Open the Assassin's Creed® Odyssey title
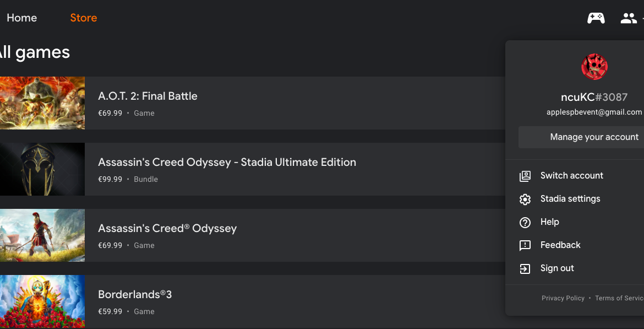Image resolution: width=644 pixels, height=329 pixels. pos(167,228)
